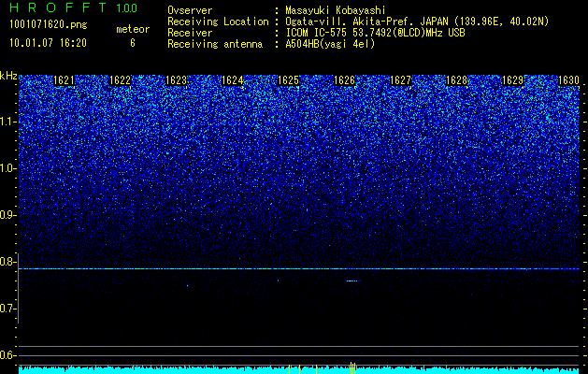Click the 1623 time axis label

[x=177, y=80]
